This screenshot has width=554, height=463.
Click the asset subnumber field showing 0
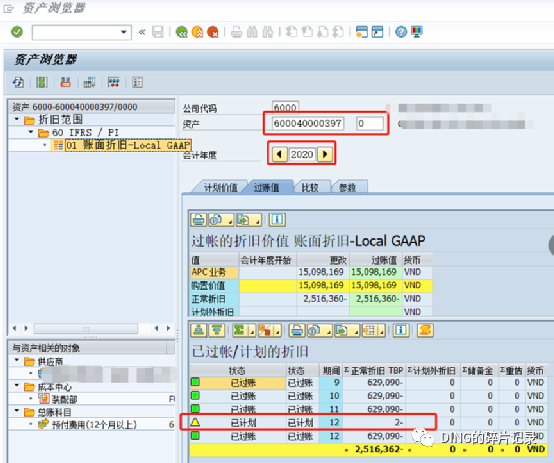370,124
